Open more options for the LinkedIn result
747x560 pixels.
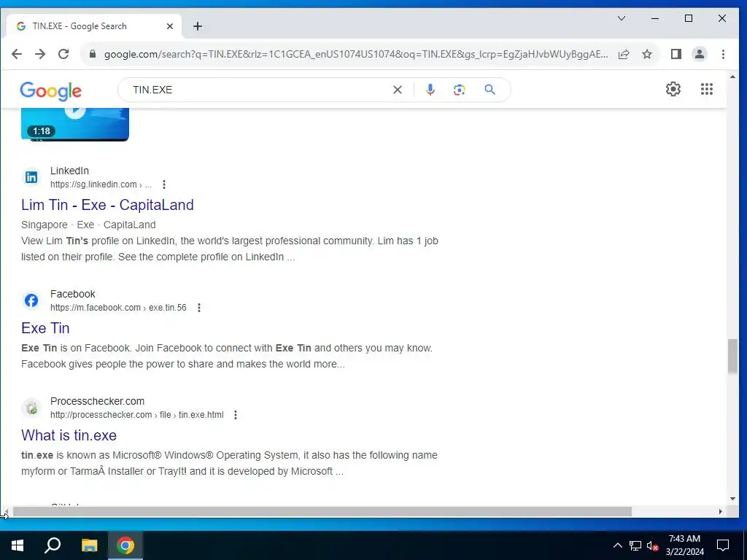164,184
